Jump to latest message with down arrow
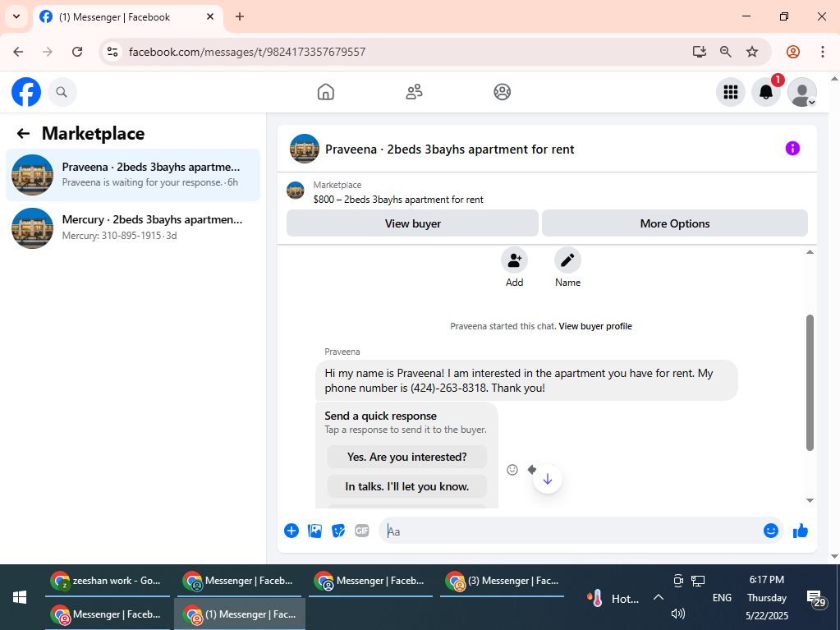The height and width of the screenshot is (630, 840). tap(548, 479)
